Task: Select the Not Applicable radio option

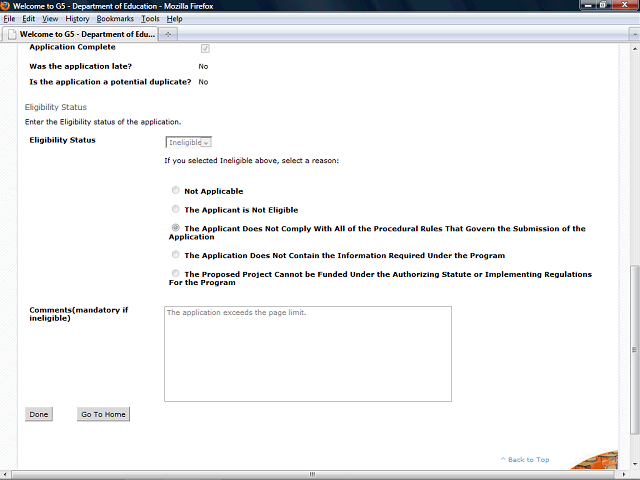Action: tap(176, 190)
